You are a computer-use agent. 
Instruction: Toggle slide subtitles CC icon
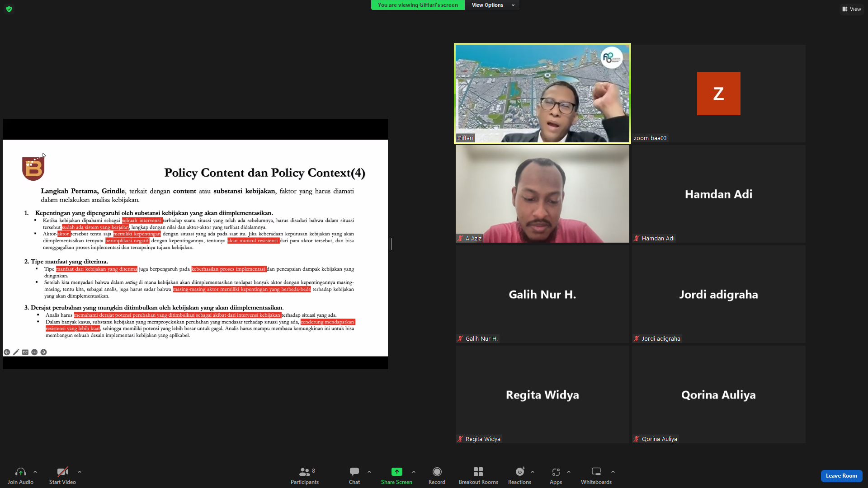[25, 352]
